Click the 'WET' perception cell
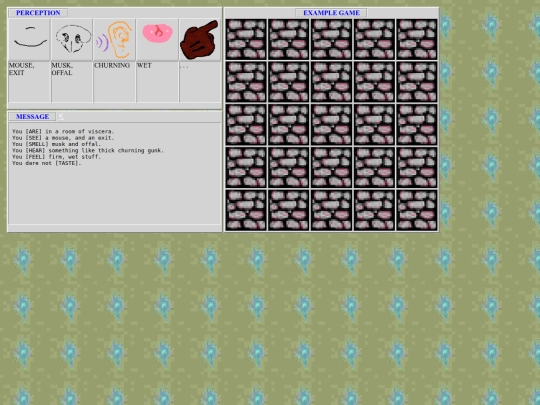The image size is (540, 405). point(158,82)
